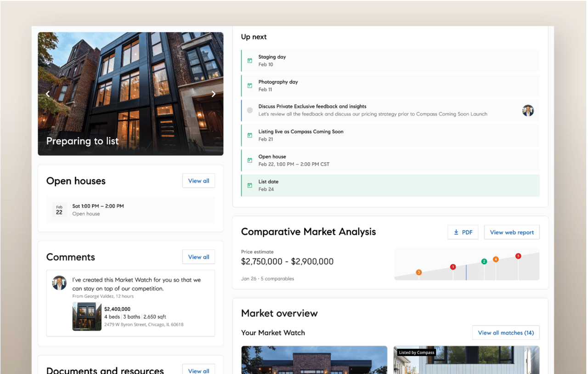Open View all matches (14)
The height and width of the screenshot is (374, 588).
(x=505, y=333)
